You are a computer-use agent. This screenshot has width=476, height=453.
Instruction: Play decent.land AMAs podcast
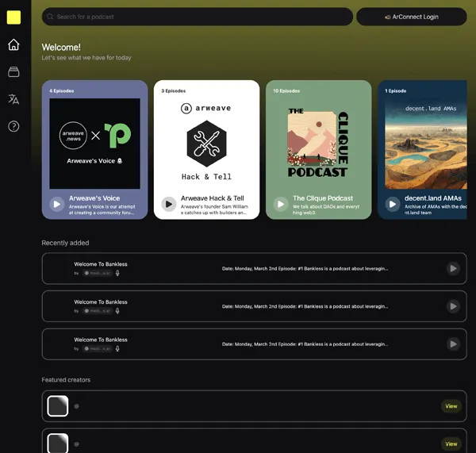point(393,205)
